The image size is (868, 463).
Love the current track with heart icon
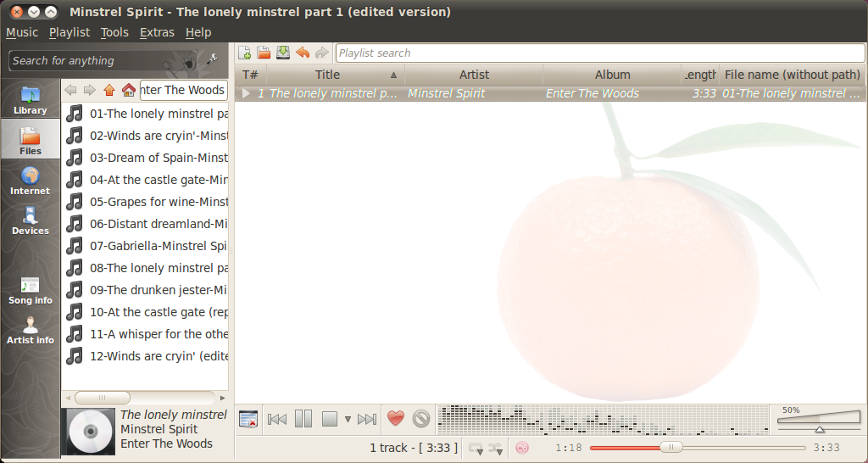396,418
